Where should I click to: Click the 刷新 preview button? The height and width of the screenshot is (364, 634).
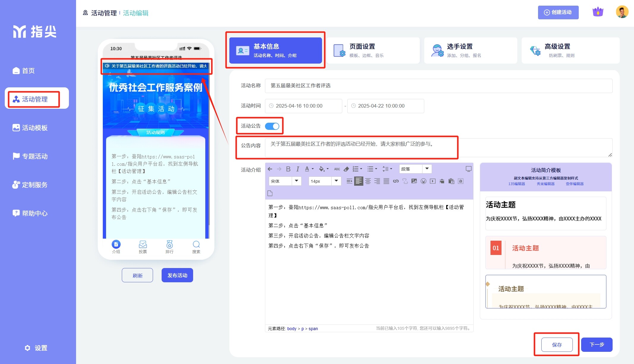137,275
